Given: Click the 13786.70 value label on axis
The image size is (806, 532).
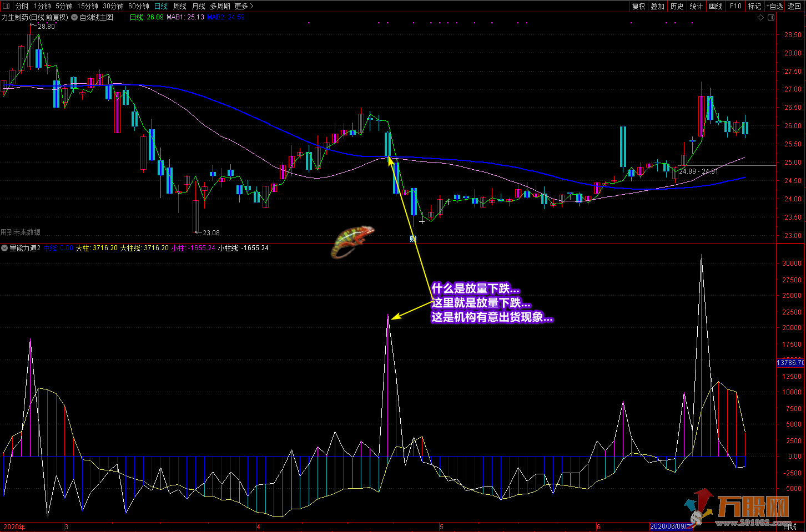Looking at the screenshot, I should 790,362.
